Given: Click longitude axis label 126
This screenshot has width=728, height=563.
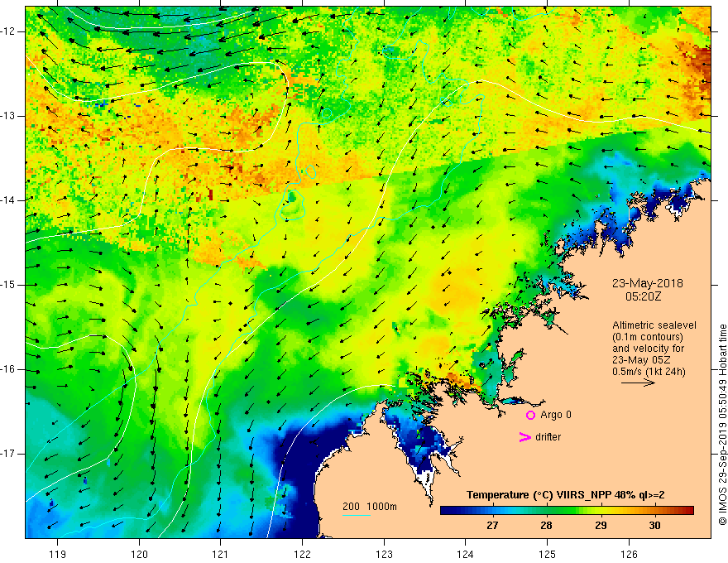Looking at the screenshot, I should coord(629,555).
